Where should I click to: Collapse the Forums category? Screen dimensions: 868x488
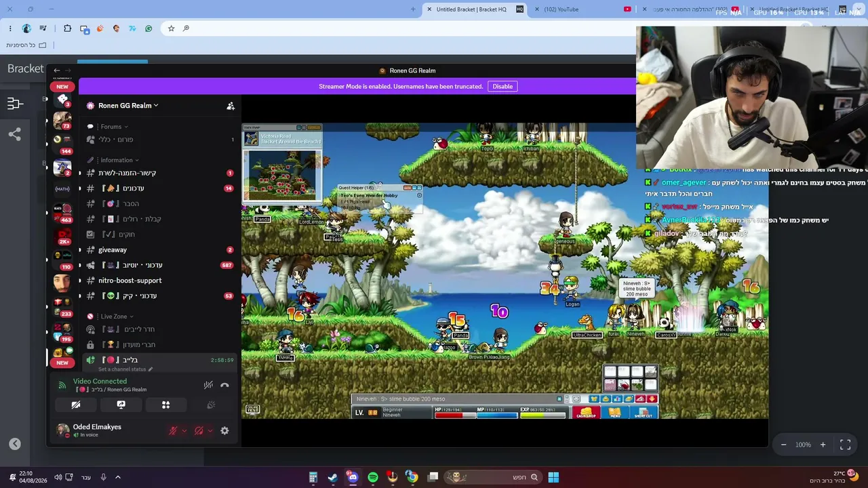(x=114, y=127)
